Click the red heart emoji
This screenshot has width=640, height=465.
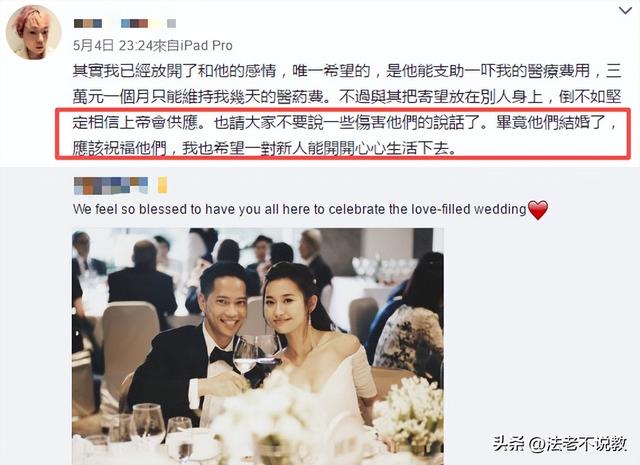click(x=538, y=210)
